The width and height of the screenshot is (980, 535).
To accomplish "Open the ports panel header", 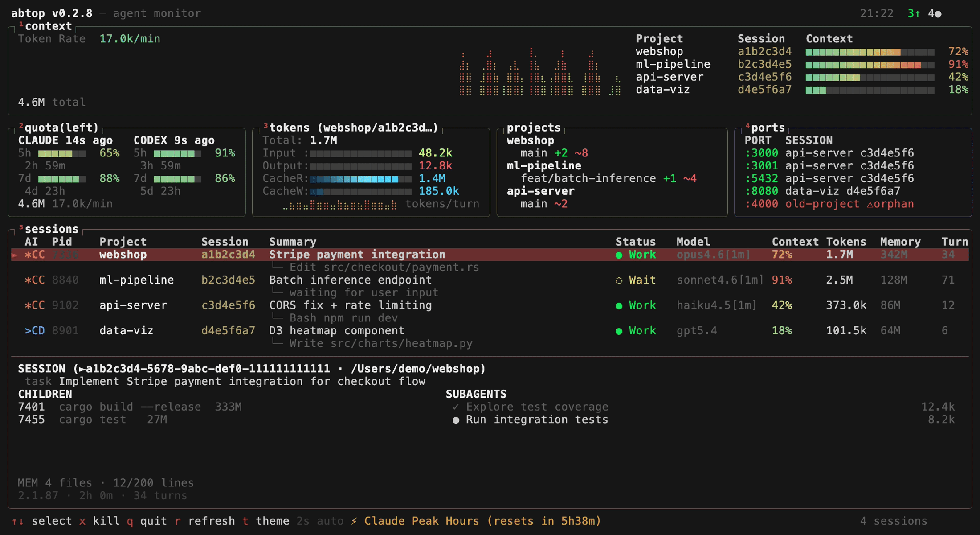I will click(767, 128).
